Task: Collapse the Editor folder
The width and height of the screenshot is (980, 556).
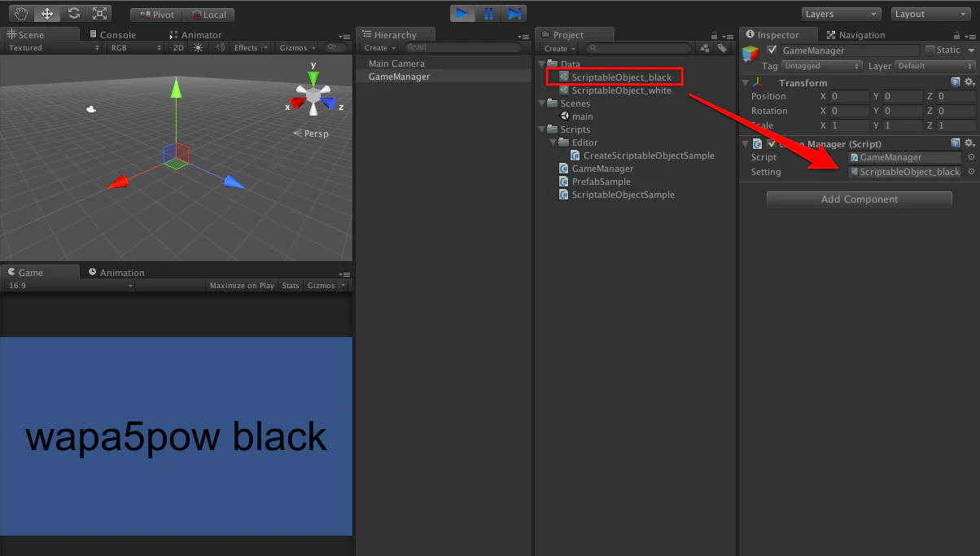Action: click(553, 142)
